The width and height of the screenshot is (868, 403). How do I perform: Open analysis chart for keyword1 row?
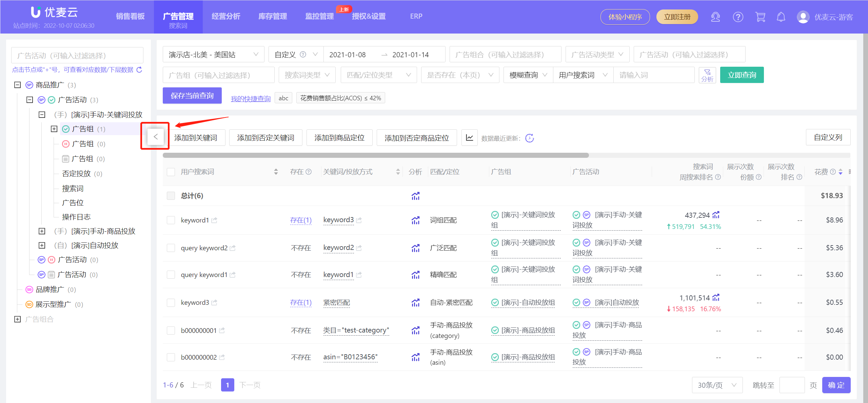click(x=415, y=220)
